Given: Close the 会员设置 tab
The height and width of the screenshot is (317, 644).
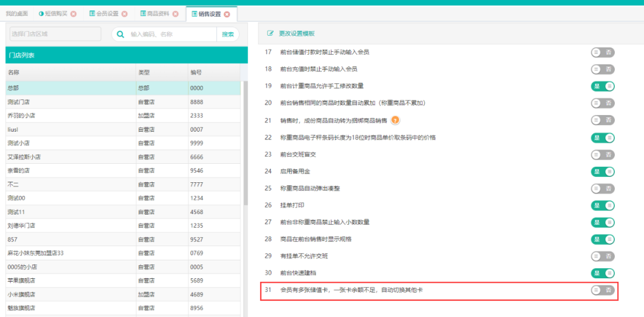Looking at the screenshot, I should point(124,14).
